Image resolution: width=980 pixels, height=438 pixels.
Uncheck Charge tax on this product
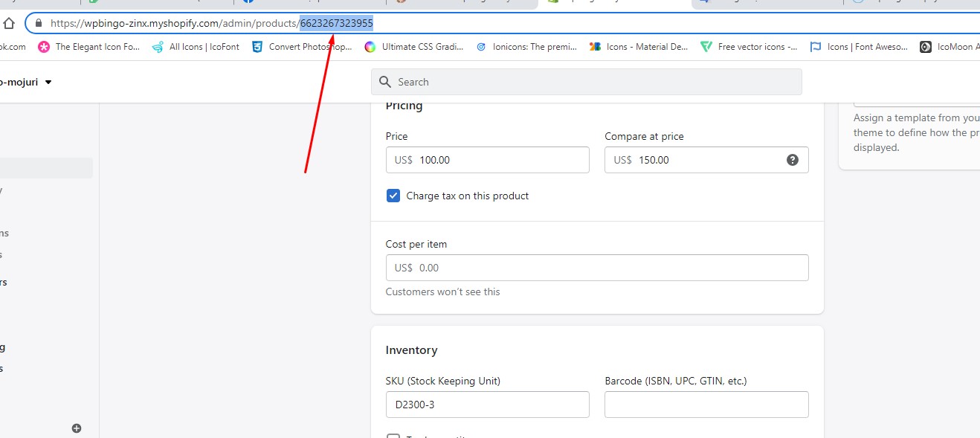pyautogui.click(x=393, y=196)
